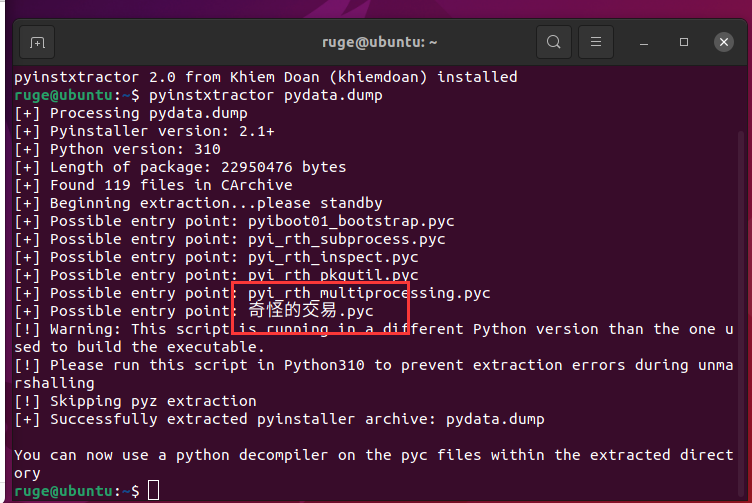Click the cursor at the bottom prompt

click(153, 490)
